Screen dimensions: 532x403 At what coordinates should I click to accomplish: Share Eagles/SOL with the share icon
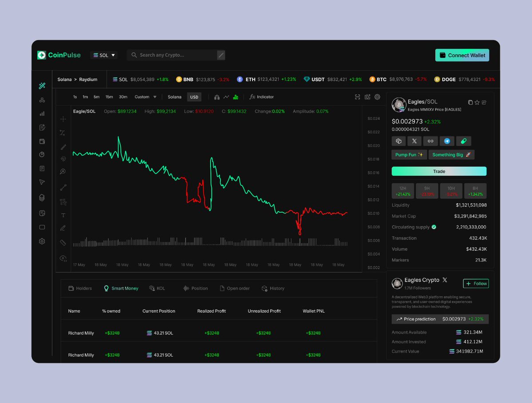point(484,103)
